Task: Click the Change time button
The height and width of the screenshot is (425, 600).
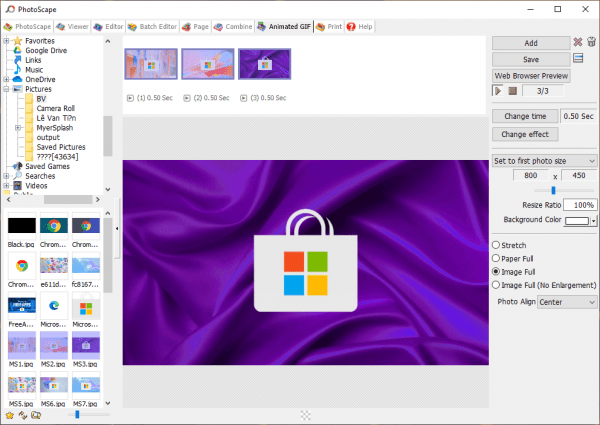Action: pyautogui.click(x=525, y=116)
